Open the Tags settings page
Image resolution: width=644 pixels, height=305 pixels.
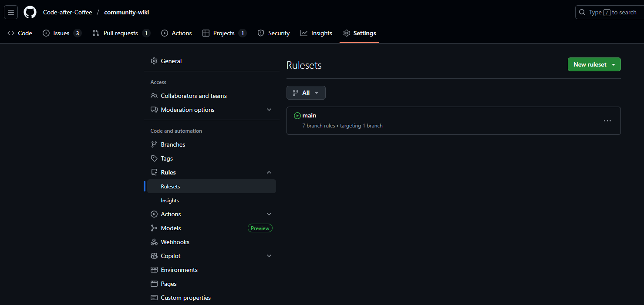tap(166, 158)
